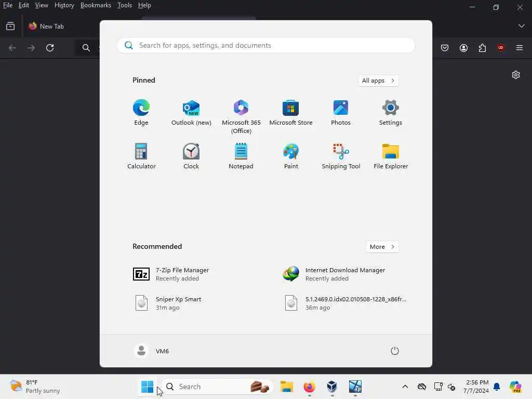
Task: Open Microsoft 365 (Office) app
Action: click(241, 117)
